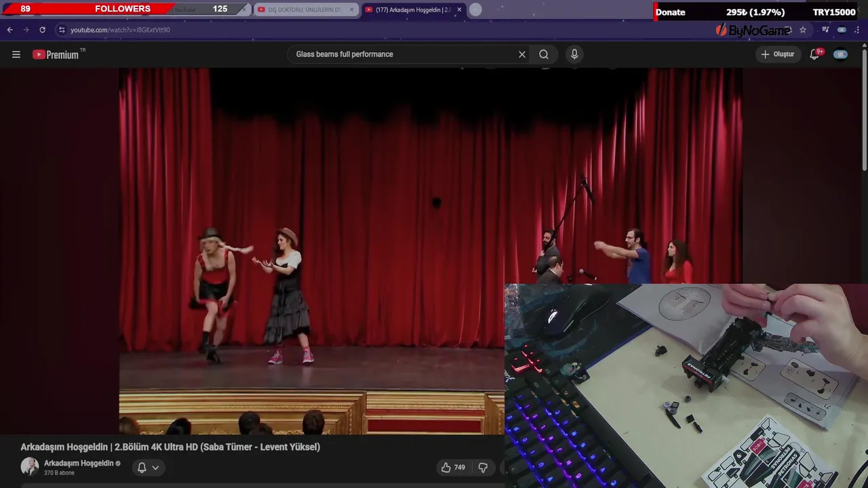Dislike the video
The height and width of the screenshot is (488, 868).
(483, 468)
